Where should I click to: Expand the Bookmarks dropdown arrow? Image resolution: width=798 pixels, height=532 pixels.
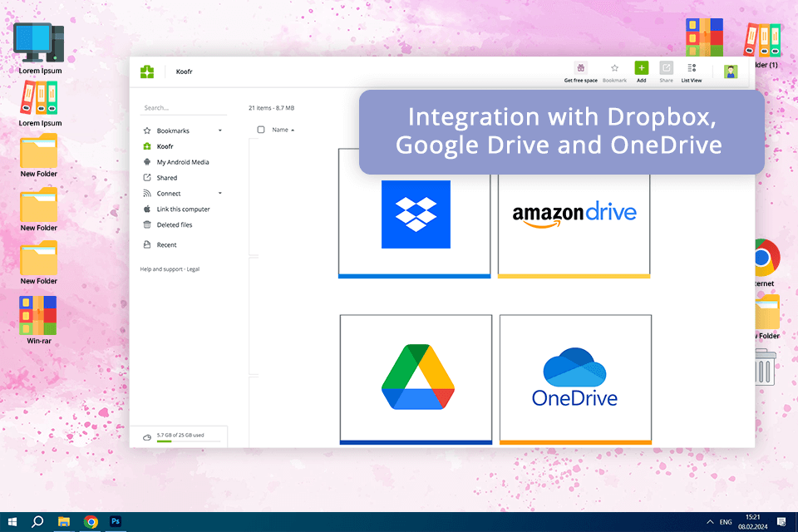pos(219,131)
